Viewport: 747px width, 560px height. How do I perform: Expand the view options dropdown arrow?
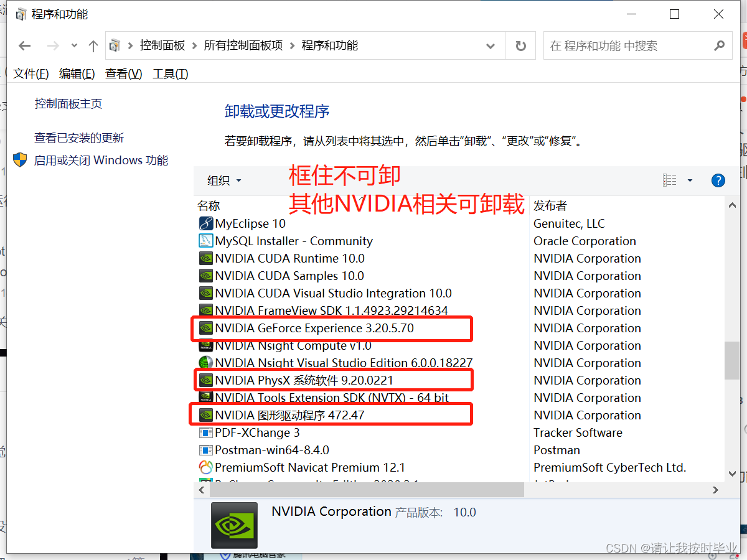(x=690, y=180)
